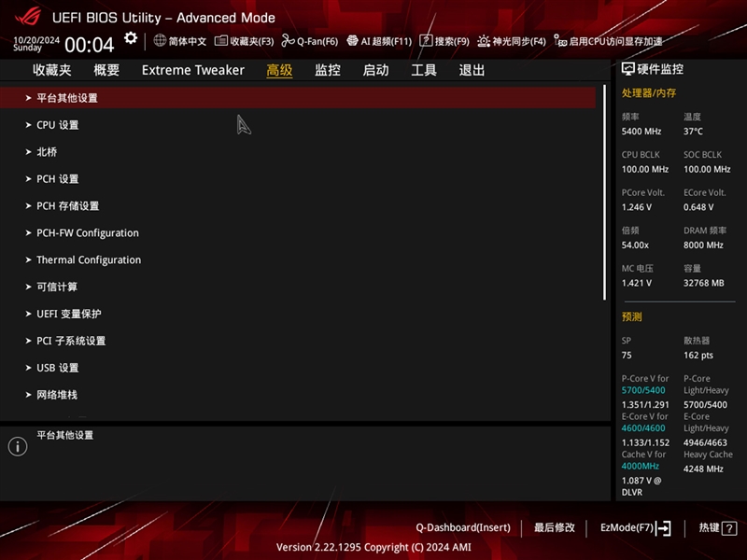Open 最后修改 last modified log
747x560 pixels.
pos(552,527)
